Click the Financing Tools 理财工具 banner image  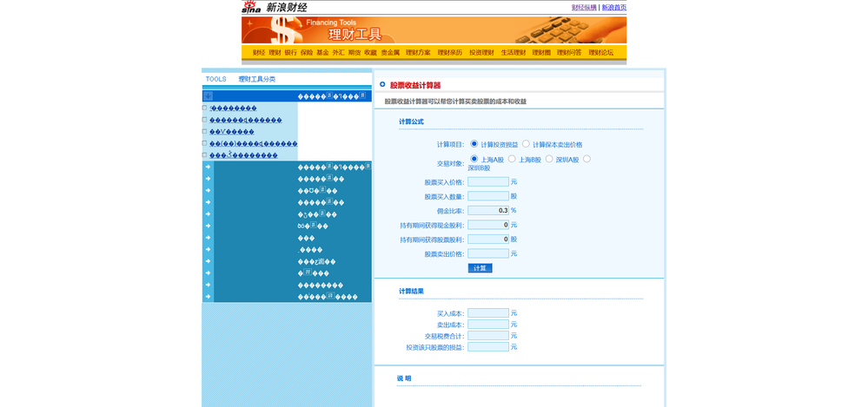click(x=434, y=30)
